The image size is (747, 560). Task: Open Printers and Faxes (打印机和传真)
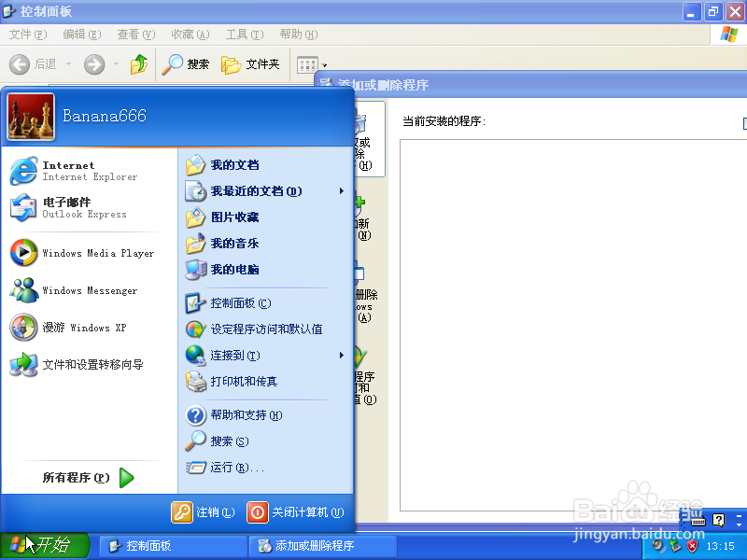point(266,382)
